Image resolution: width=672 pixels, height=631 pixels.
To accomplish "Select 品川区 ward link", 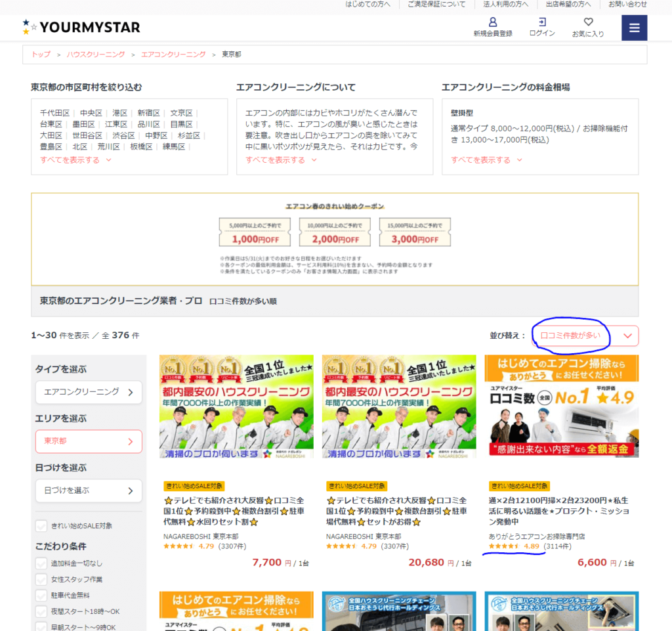I will pyautogui.click(x=149, y=124).
